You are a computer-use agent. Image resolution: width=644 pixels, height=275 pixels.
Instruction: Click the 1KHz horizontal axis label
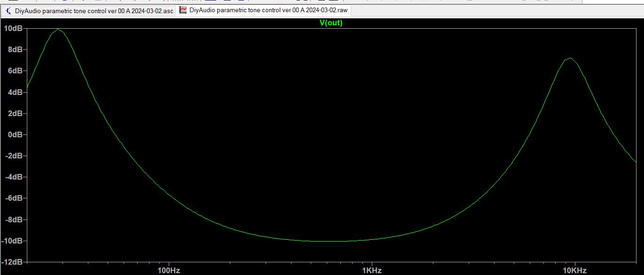point(371,270)
